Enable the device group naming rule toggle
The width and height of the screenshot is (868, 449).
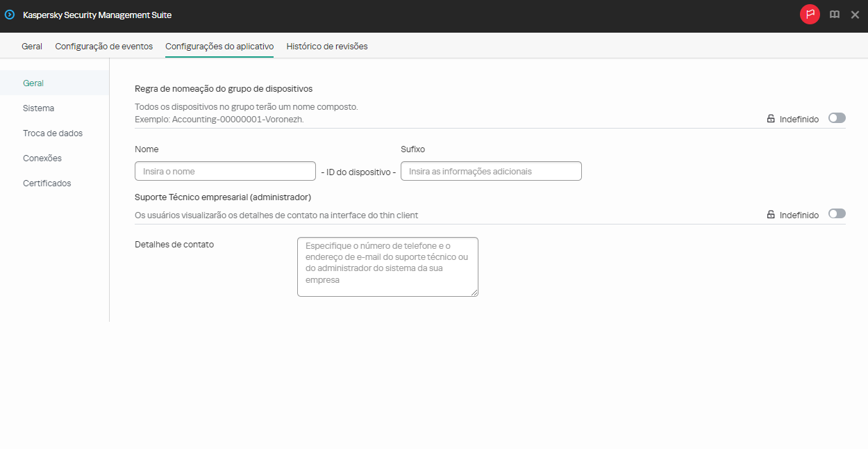click(837, 118)
